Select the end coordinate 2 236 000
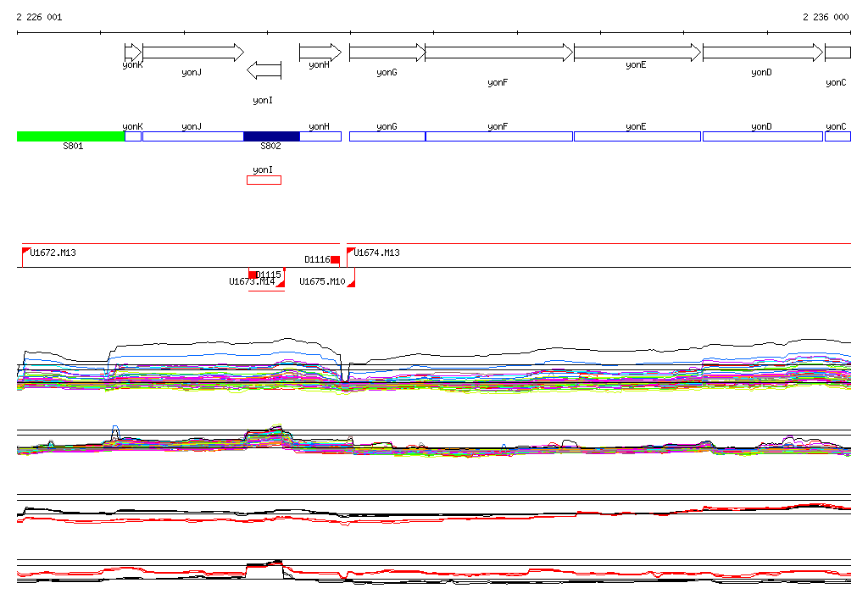The width and height of the screenshot is (868, 605). (826, 17)
